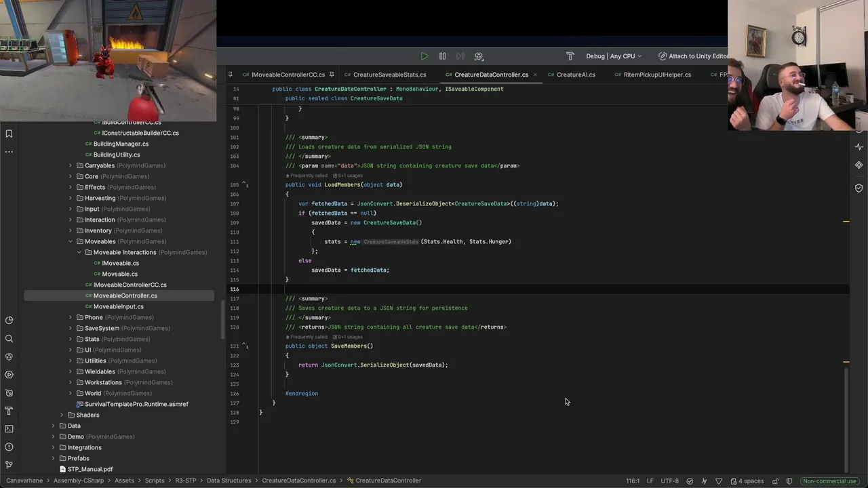Open the Build hammer tool window in sidebar

[9, 411]
